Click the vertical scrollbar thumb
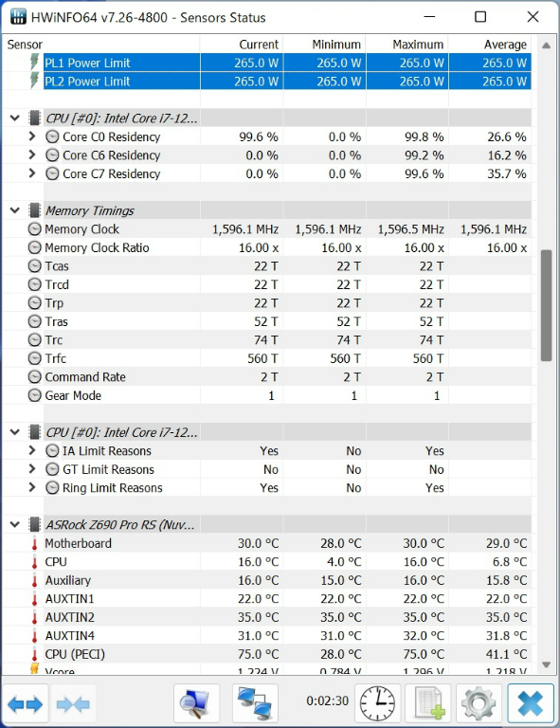 pos(546,305)
